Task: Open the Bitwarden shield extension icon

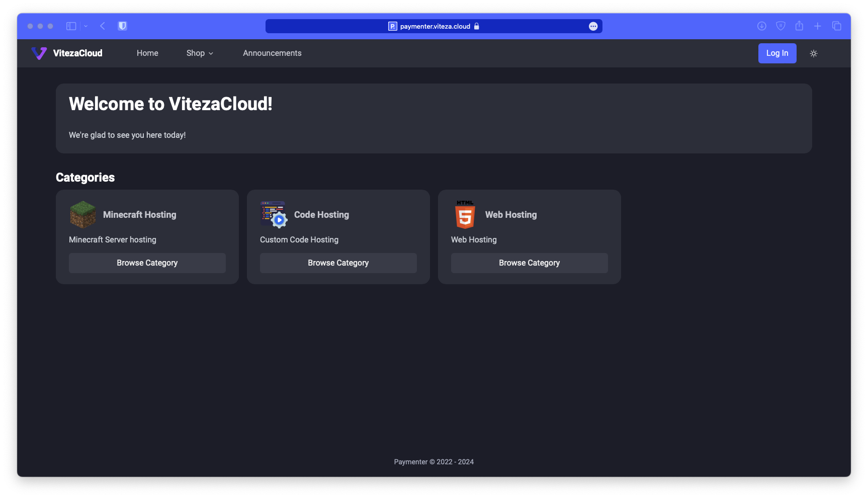Action: [122, 26]
